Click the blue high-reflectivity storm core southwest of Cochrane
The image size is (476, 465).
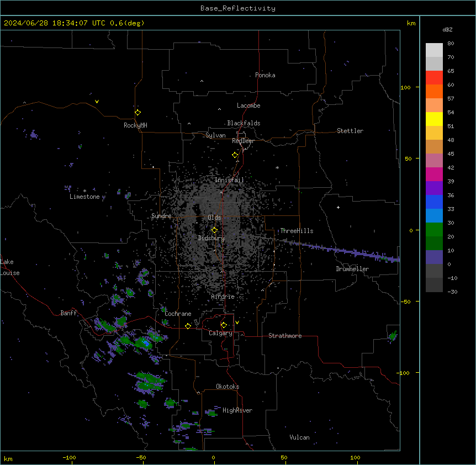147,344
